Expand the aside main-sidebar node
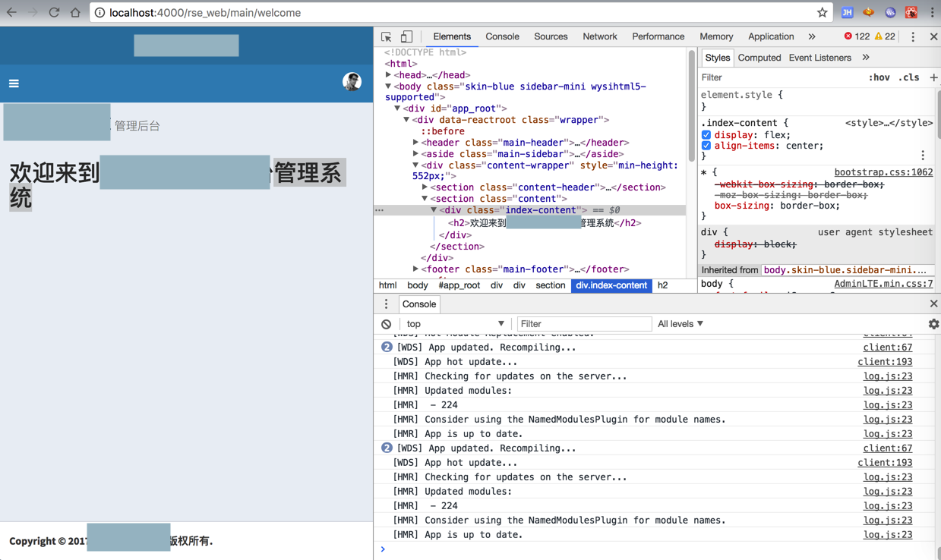941x560 pixels. coord(415,154)
